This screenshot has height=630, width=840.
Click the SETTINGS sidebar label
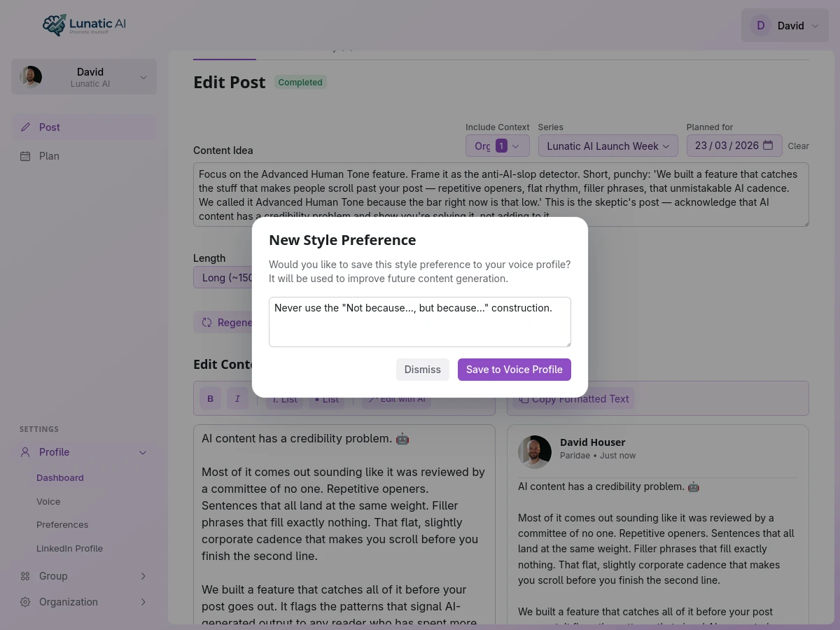click(39, 429)
